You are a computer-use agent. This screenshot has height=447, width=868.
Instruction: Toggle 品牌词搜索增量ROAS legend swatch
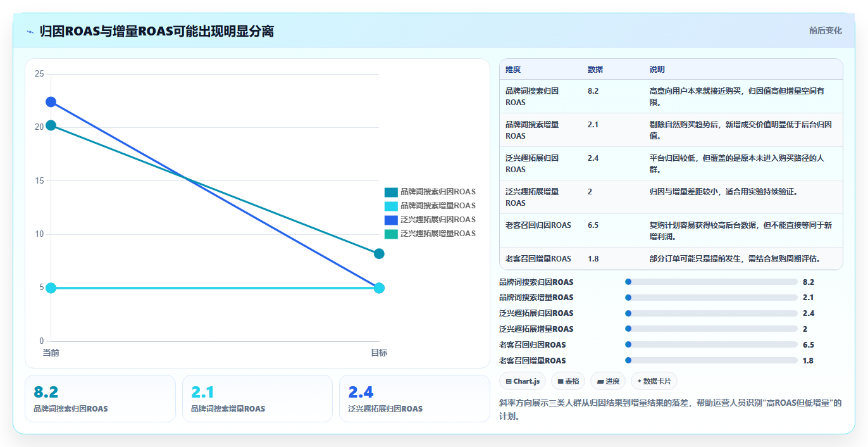pos(391,206)
